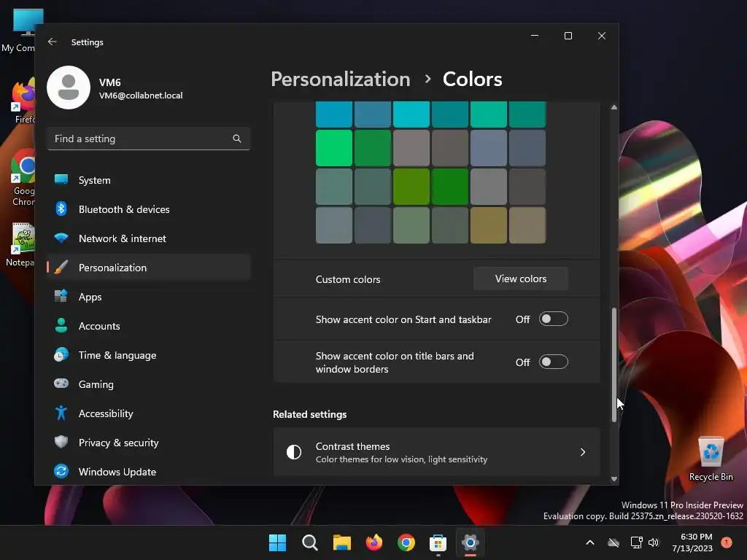This screenshot has width=747, height=560.
Task: Click the scrollbar down arrow
Action: pyautogui.click(x=614, y=478)
